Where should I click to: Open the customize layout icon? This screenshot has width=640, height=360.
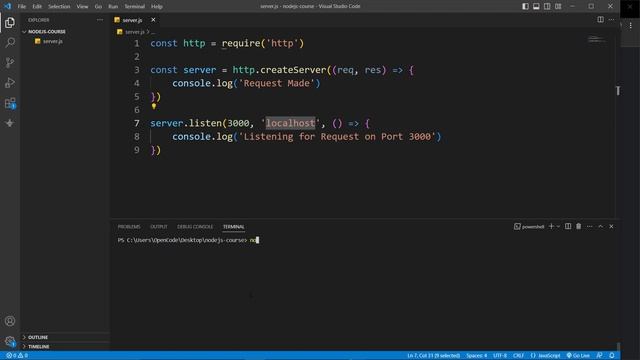click(558, 6)
